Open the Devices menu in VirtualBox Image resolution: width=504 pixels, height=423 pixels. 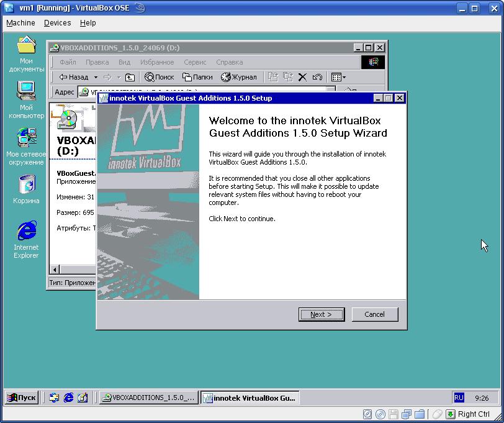(58, 23)
